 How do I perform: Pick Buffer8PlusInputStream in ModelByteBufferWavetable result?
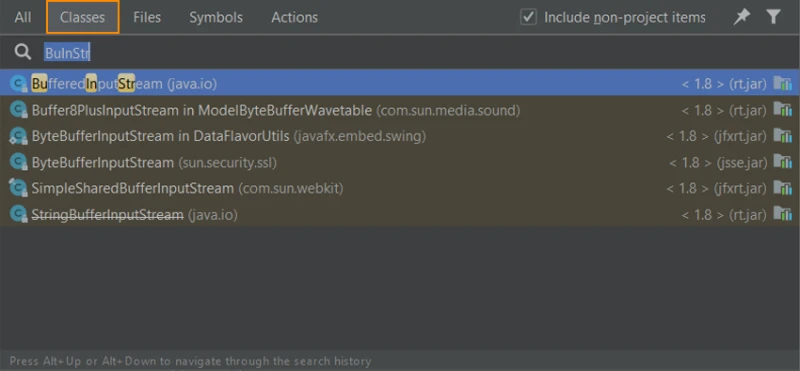click(400, 110)
